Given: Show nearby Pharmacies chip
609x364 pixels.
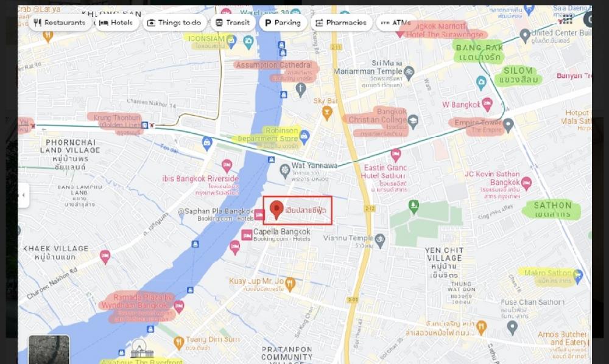Looking at the screenshot, I should pos(341,23).
